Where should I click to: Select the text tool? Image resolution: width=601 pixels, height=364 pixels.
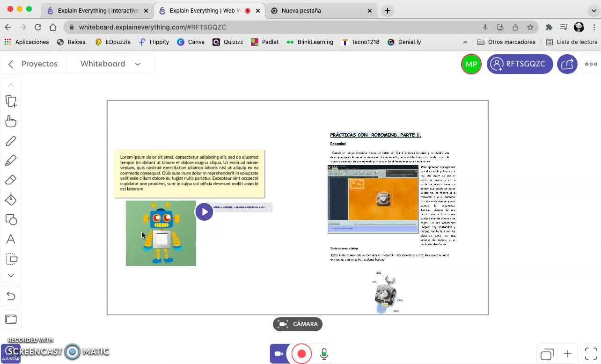(x=11, y=239)
